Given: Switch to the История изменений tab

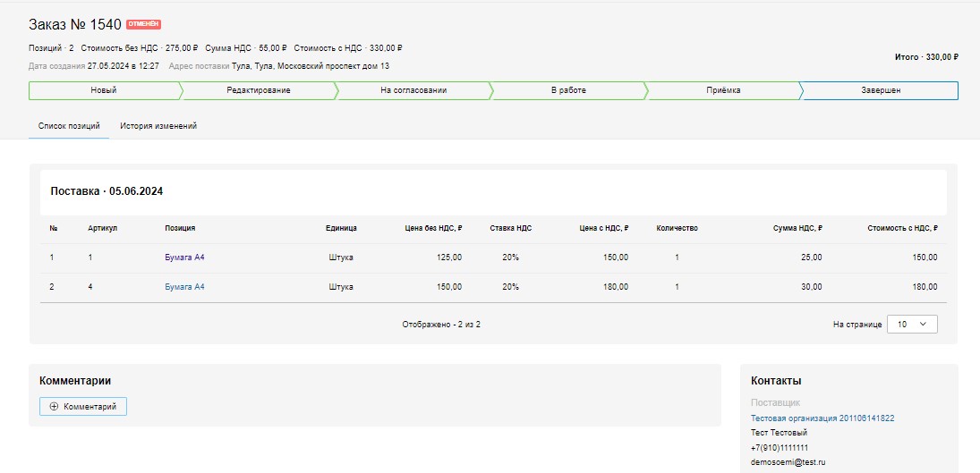Looking at the screenshot, I should [x=158, y=126].
